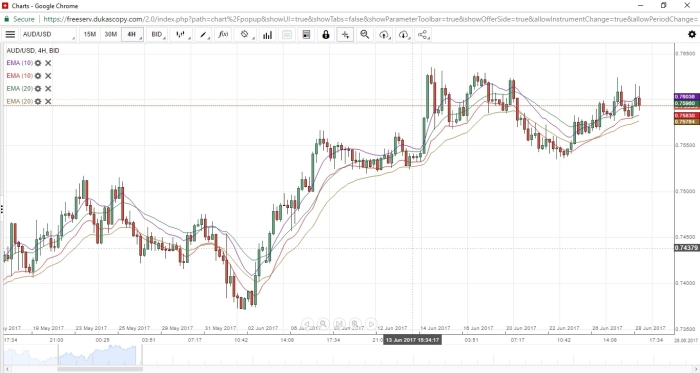700x373 pixels.
Task: Open the candlestick chart type dropdown
Action: [181, 34]
